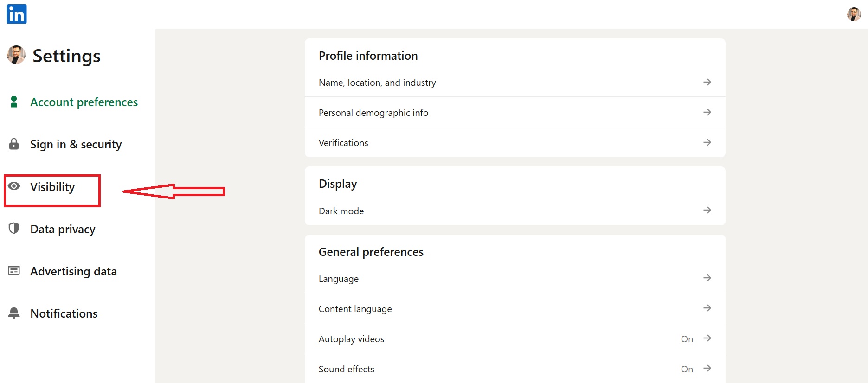Open Verifications setting
Image resolution: width=868 pixels, height=383 pixels.
tap(515, 142)
